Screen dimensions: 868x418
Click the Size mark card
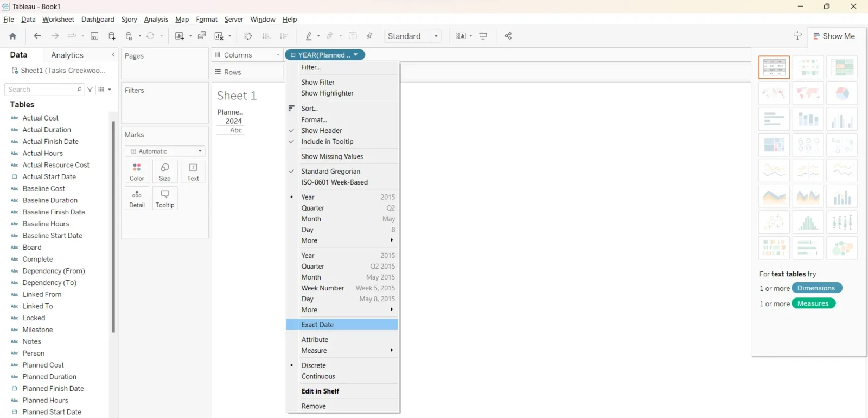[165, 172]
